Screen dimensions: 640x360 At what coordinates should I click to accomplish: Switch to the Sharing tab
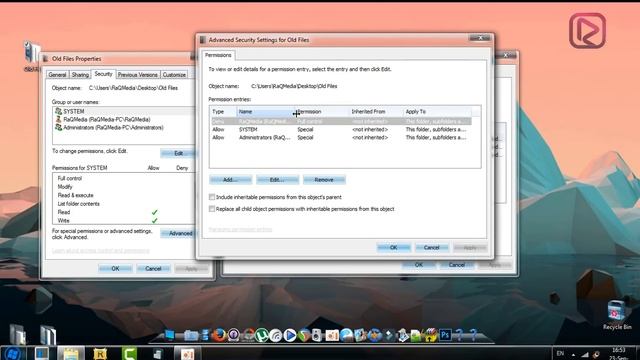[x=80, y=75]
